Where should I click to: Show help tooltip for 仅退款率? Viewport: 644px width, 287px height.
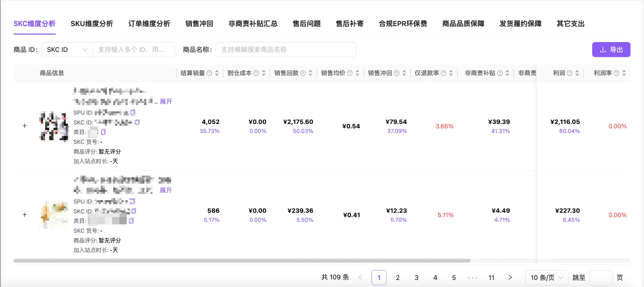443,73
